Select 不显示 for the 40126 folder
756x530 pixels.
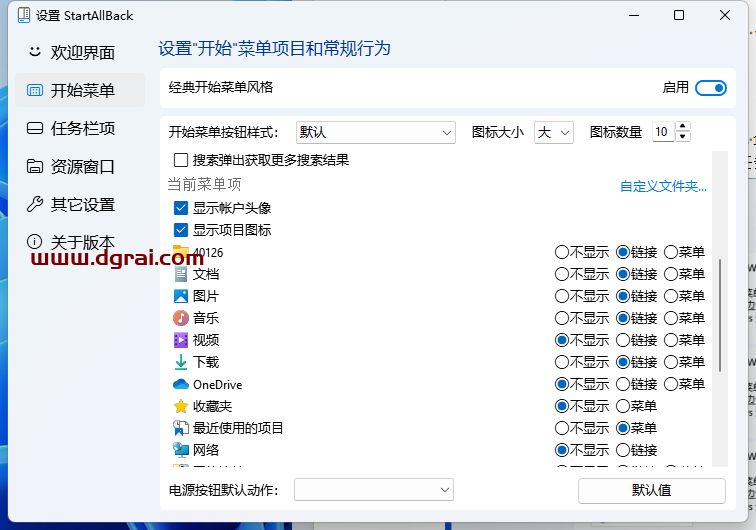tap(561, 252)
